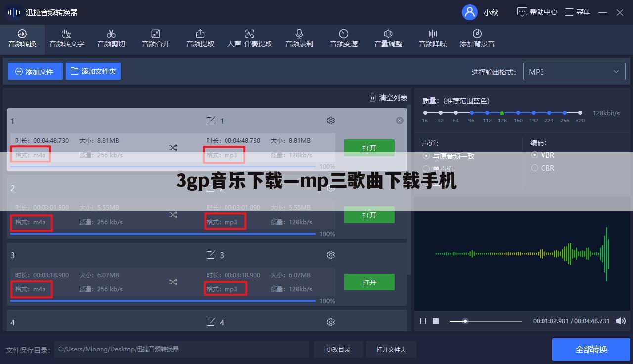This screenshot has height=364, width=633.
Task: Open the 帮助中心 help center
Action: click(538, 12)
